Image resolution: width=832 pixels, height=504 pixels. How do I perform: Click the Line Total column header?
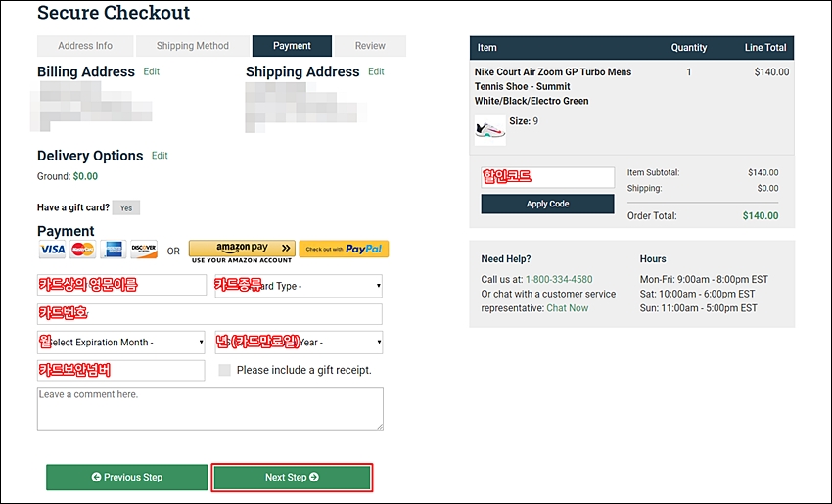(x=765, y=48)
